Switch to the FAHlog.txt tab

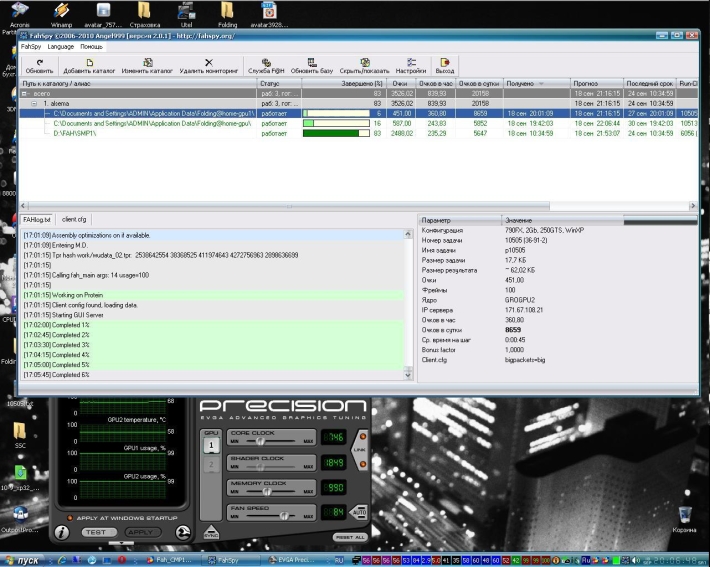click(36, 220)
